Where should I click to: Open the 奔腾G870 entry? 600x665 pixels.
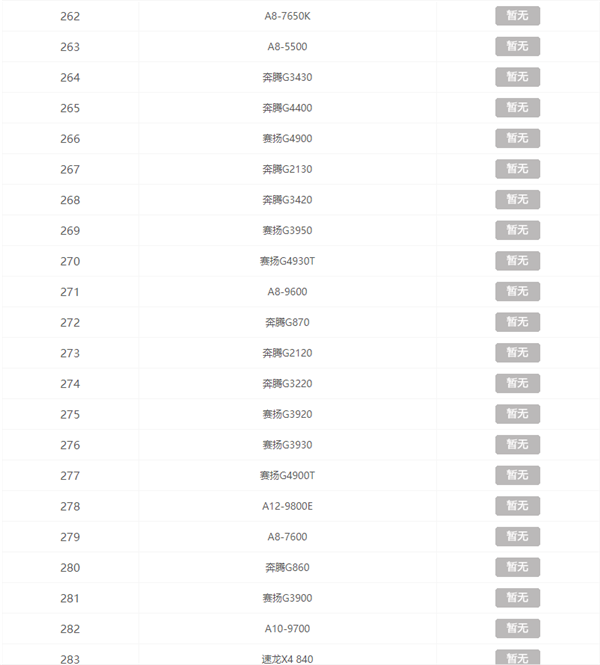(287, 322)
